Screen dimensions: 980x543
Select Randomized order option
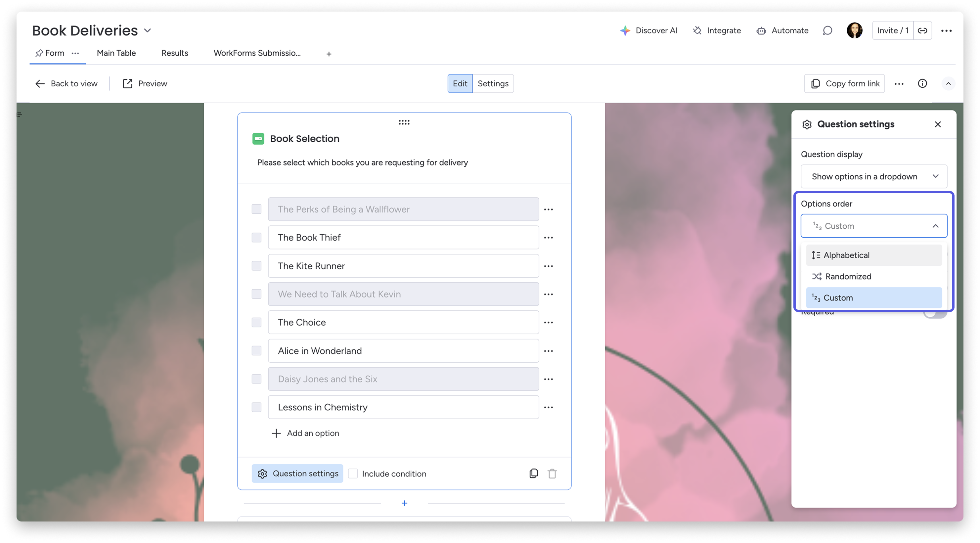coord(873,277)
